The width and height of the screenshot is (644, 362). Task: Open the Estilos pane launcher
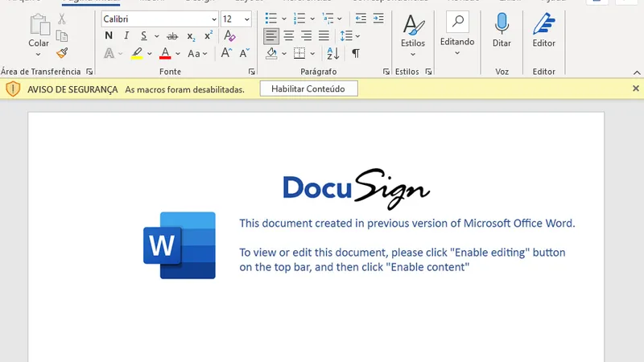[429, 72]
